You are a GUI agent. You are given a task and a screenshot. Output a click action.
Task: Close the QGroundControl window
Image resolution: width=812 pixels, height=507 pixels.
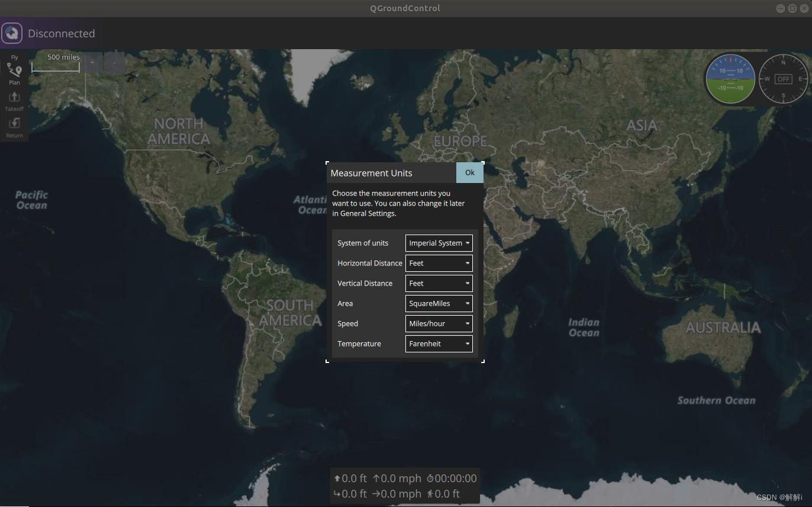(804, 8)
